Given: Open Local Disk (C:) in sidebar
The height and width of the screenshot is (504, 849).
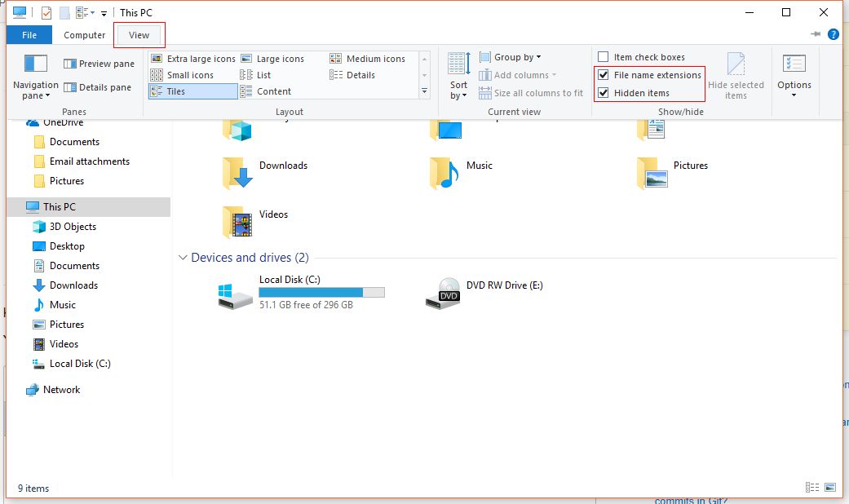Looking at the screenshot, I should coord(72,363).
